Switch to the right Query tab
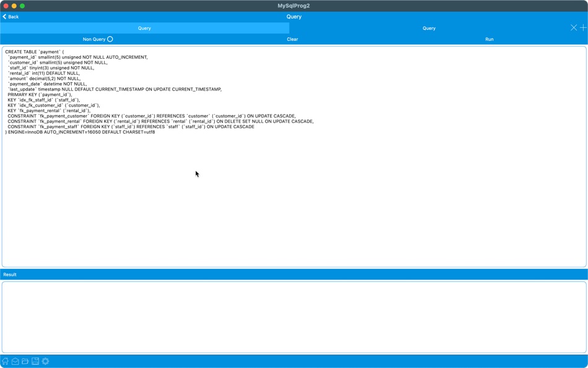This screenshot has height=368, width=588. coord(429,27)
